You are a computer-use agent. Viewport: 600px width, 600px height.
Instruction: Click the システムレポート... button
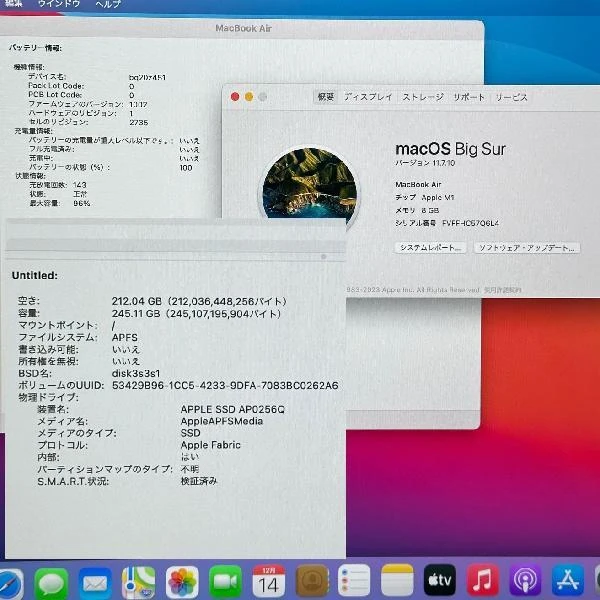point(431,248)
